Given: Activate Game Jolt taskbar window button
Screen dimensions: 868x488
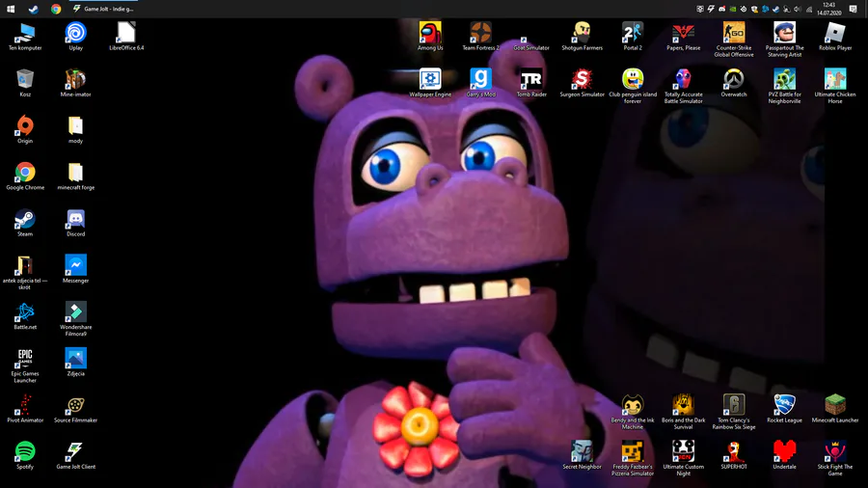Looking at the screenshot, I should point(103,9).
